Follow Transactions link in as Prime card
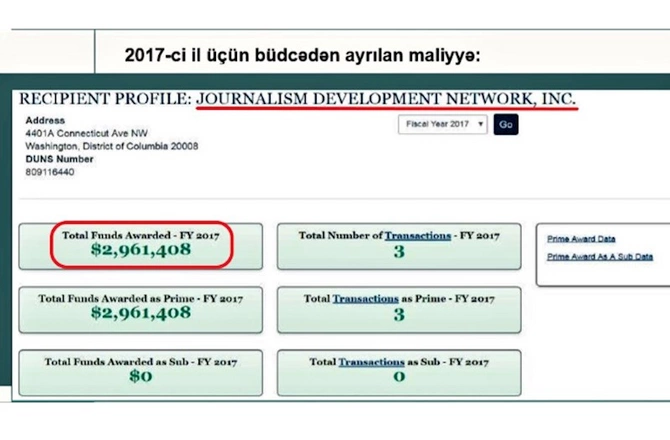 (365, 299)
